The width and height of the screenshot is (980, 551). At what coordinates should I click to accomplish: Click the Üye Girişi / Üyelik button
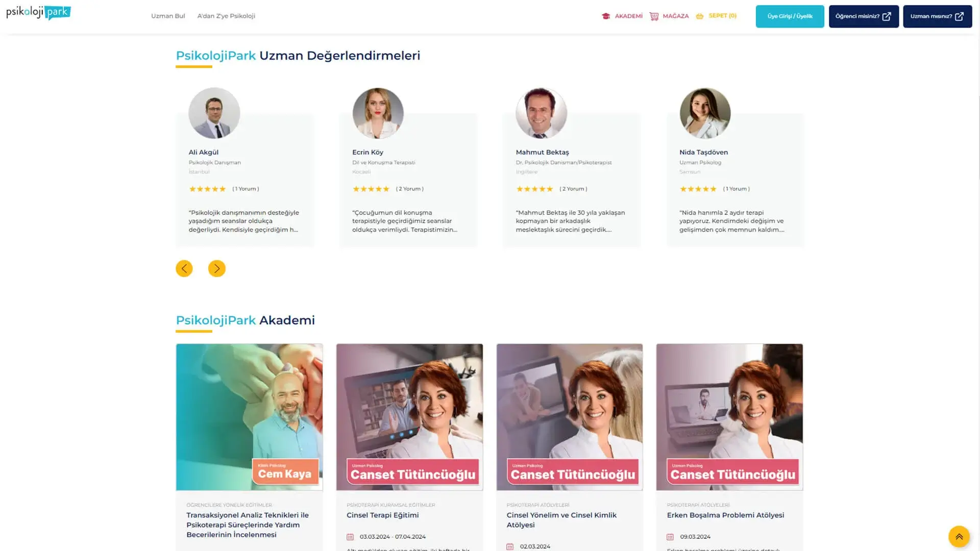790,16
